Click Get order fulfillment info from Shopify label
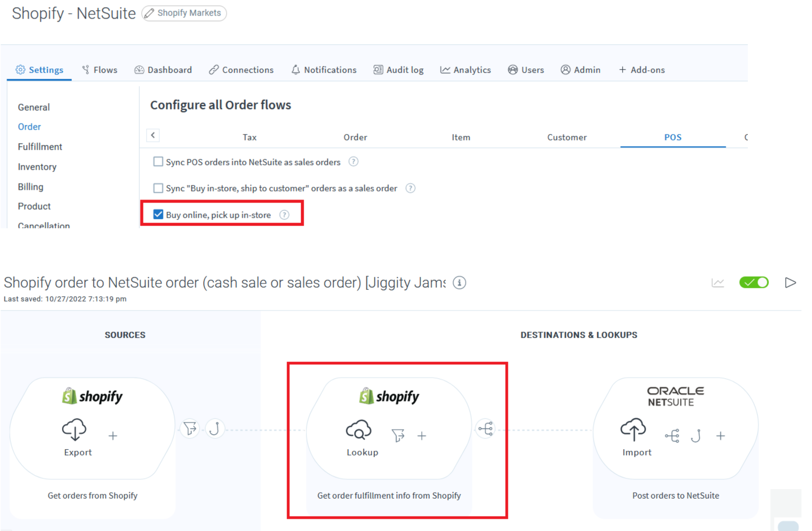 (x=389, y=496)
